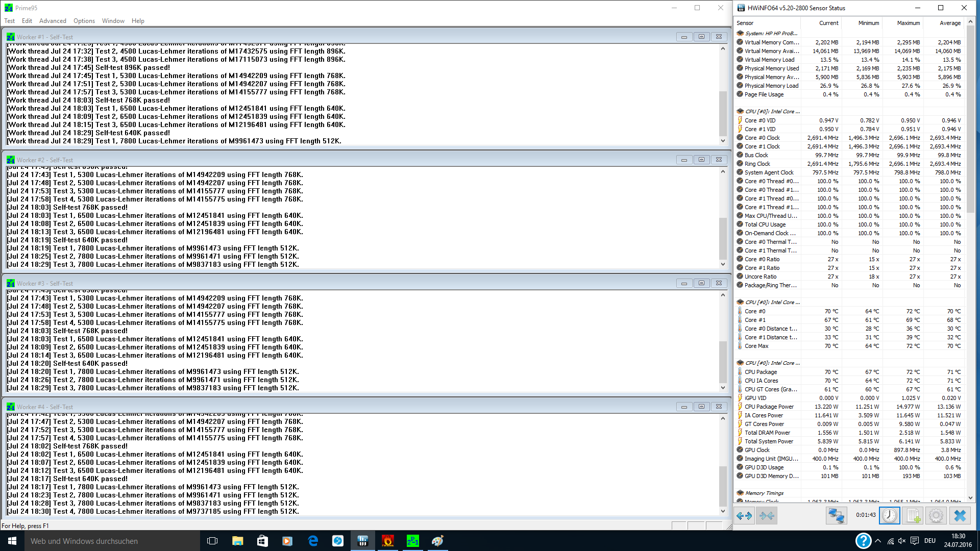The image size is (980, 551).
Task: Maximize the Worker #3 Self-Test subwindow
Action: click(701, 283)
